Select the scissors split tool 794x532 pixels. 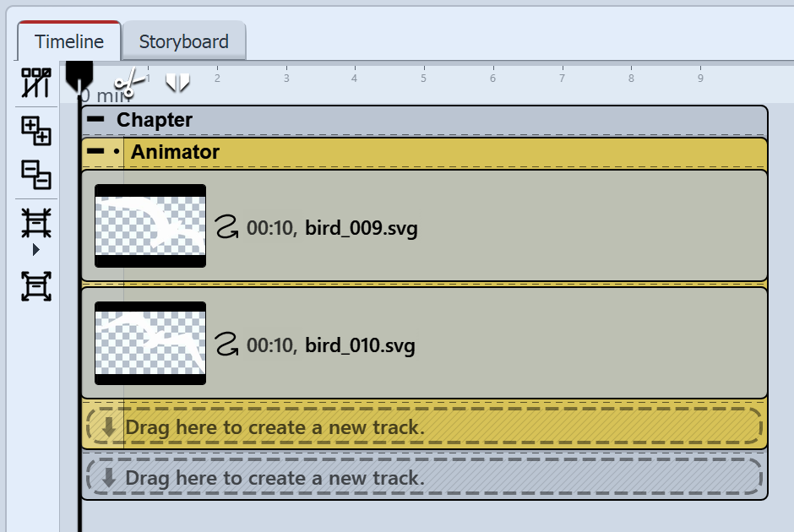coord(128,80)
